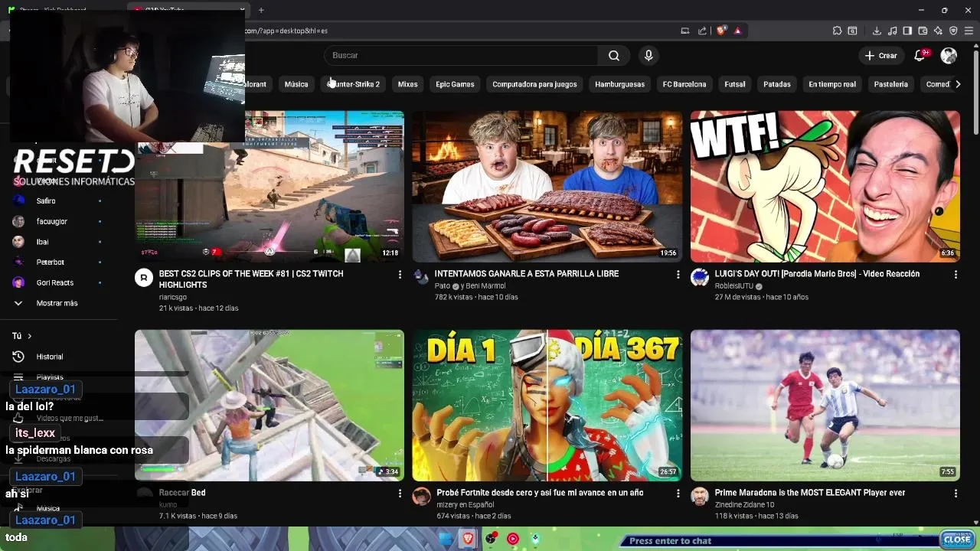Open the browser extensions puzzle icon
The height and width of the screenshot is (551, 980).
[x=837, y=31]
